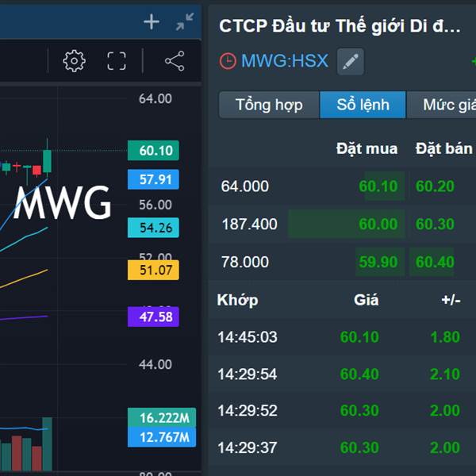Click ask price 60.20 in Đặt bán column
476x476 pixels.
[x=435, y=186]
